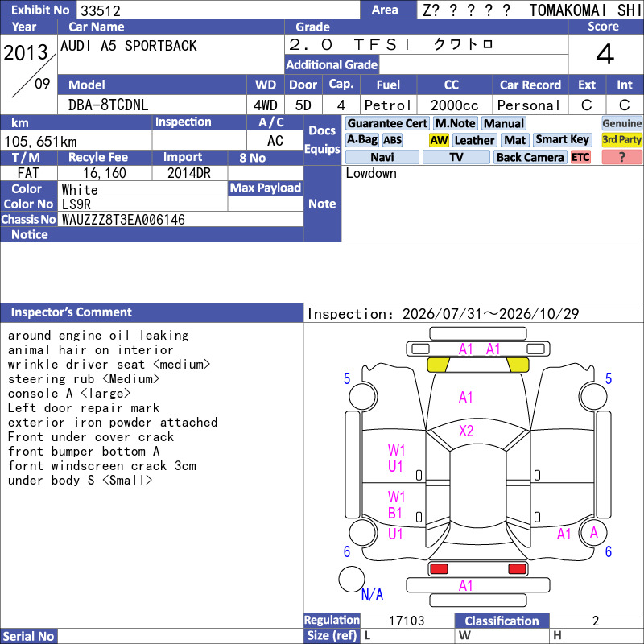
Task: Click exhibit number 33512
Action: click(x=101, y=11)
